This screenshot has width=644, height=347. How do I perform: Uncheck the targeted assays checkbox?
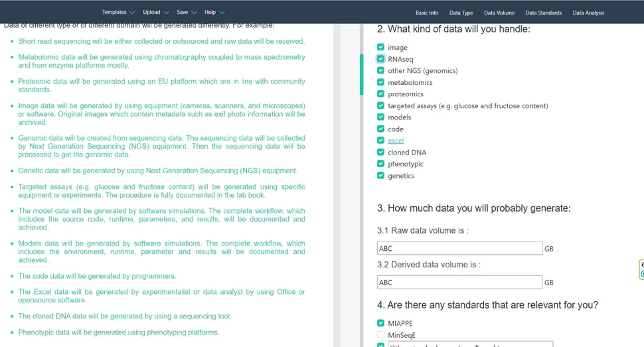point(380,105)
